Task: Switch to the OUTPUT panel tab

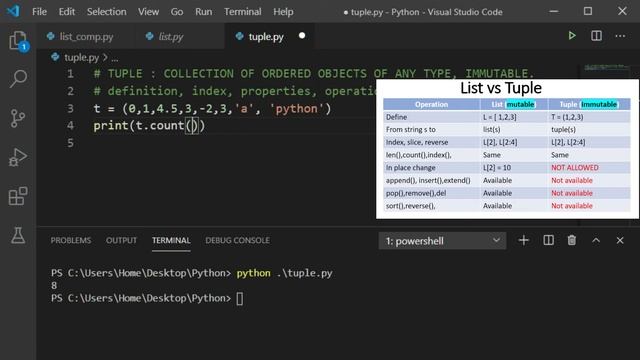Action: pyautogui.click(x=121, y=240)
